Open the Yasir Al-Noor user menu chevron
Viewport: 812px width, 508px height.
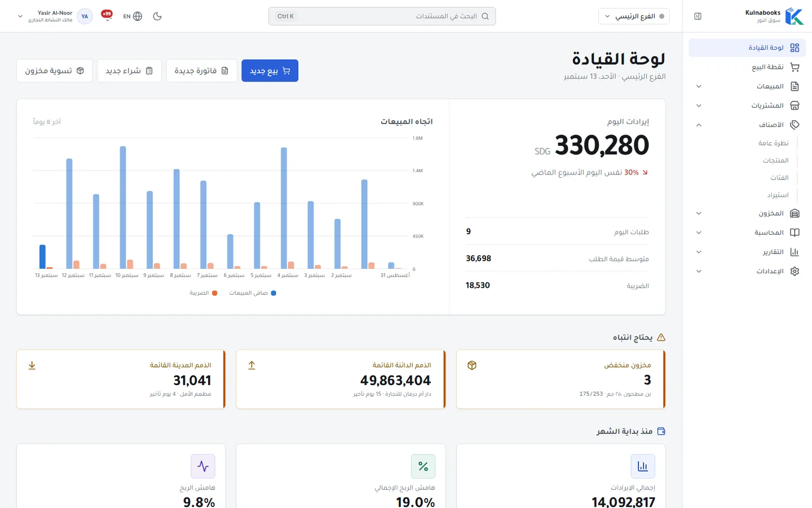20,16
